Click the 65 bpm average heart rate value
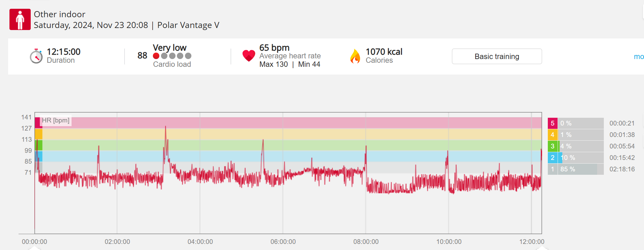644x250 pixels. point(274,48)
